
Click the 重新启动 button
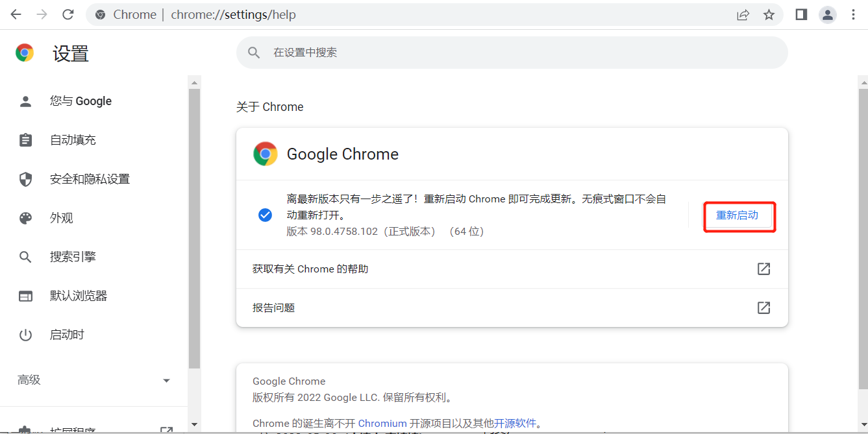click(x=737, y=215)
